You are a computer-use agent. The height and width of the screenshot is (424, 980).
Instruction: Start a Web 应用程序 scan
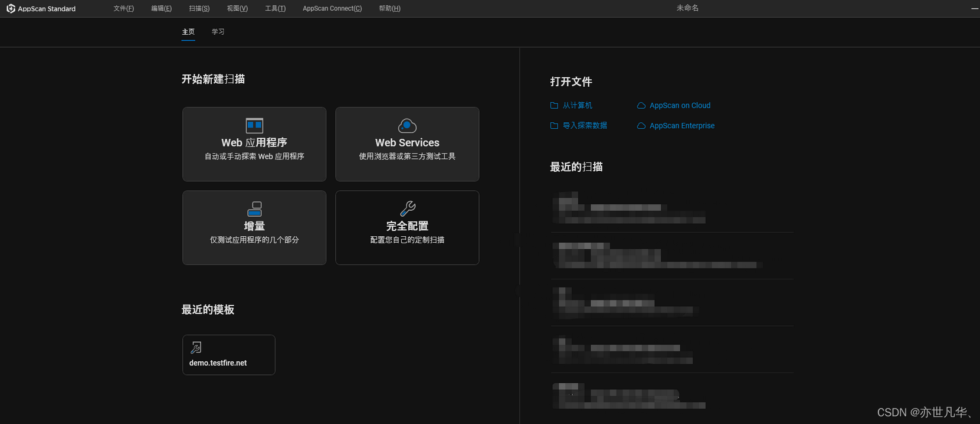(x=254, y=144)
